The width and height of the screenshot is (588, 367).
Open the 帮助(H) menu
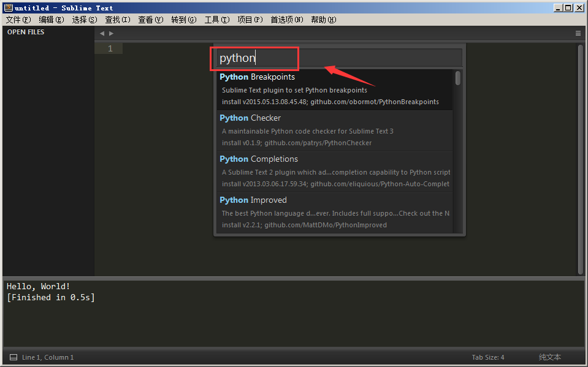323,20
